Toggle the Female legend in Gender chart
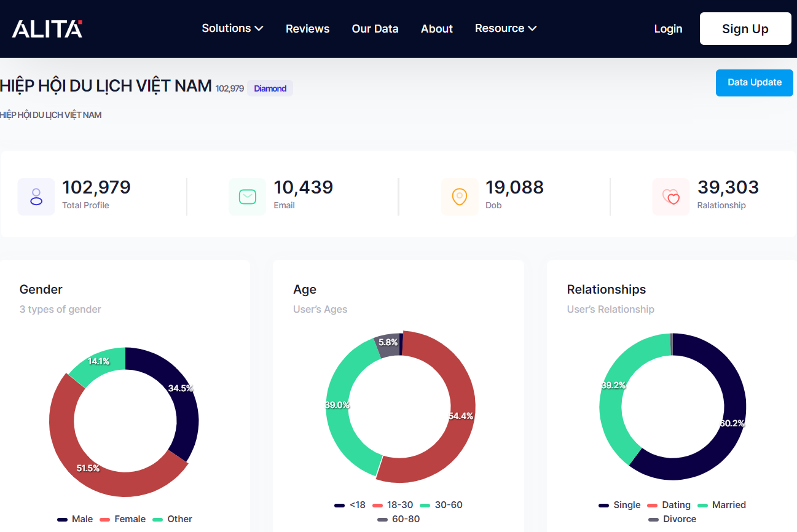 (x=123, y=519)
